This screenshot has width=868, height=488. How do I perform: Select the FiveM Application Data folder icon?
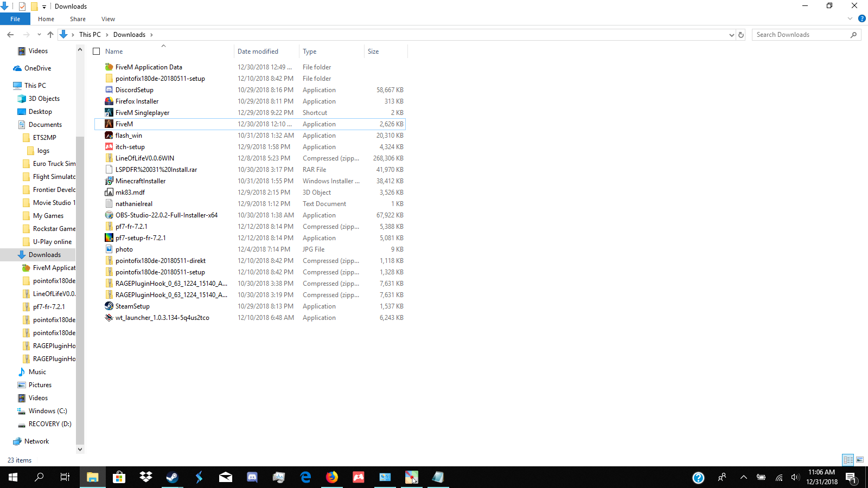click(109, 67)
